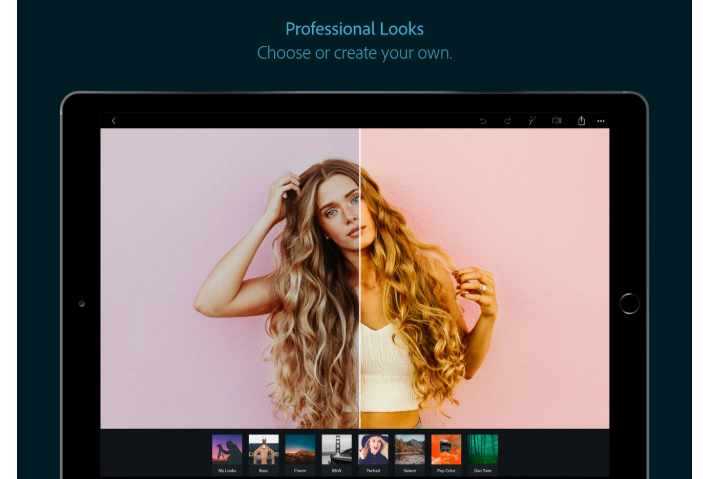Select the My Looks thumbnail
The width and height of the screenshot is (703, 479).
pyautogui.click(x=227, y=449)
